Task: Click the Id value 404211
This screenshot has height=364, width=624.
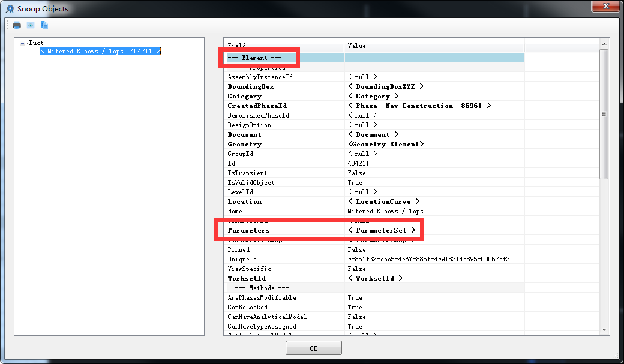Action: (358, 163)
